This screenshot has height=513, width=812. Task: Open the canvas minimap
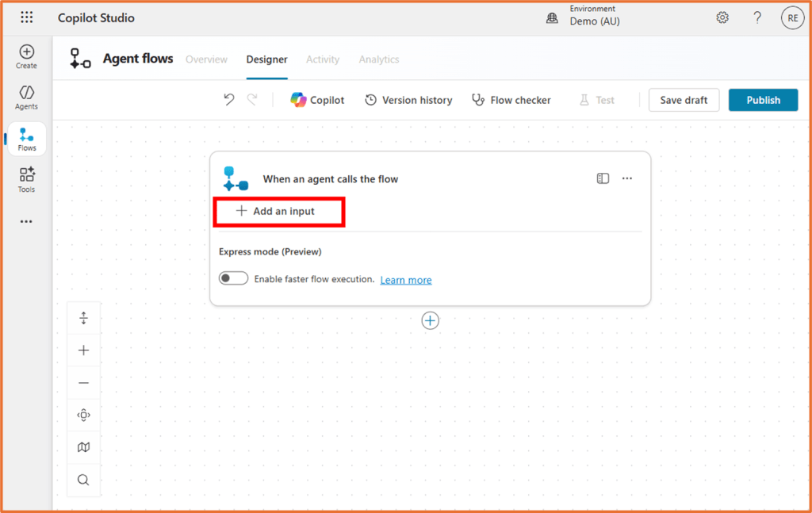83,447
